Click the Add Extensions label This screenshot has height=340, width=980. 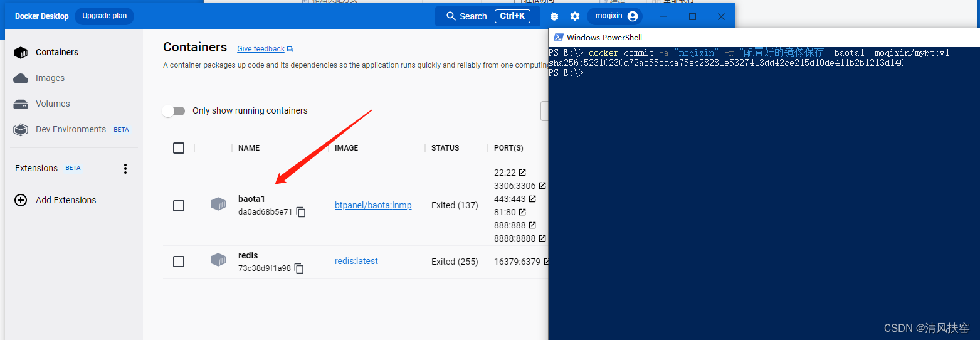point(66,200)
